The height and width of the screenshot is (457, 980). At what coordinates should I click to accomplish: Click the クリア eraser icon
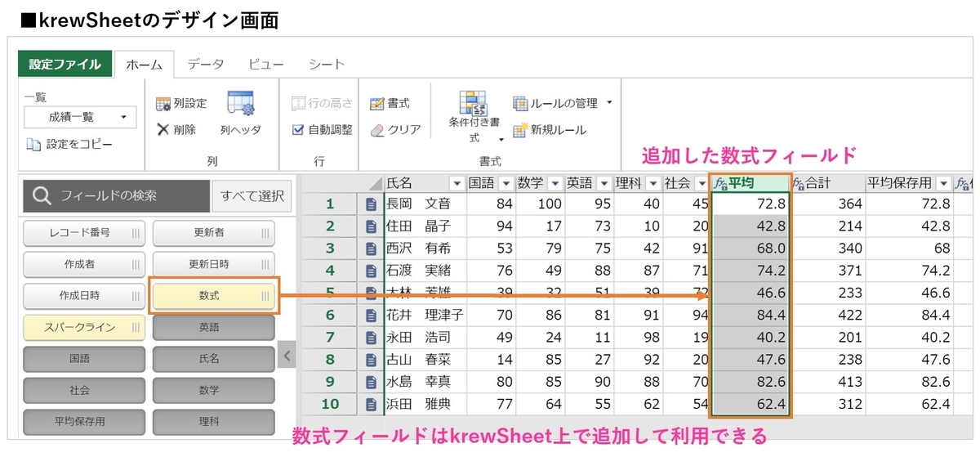point(377,129)
